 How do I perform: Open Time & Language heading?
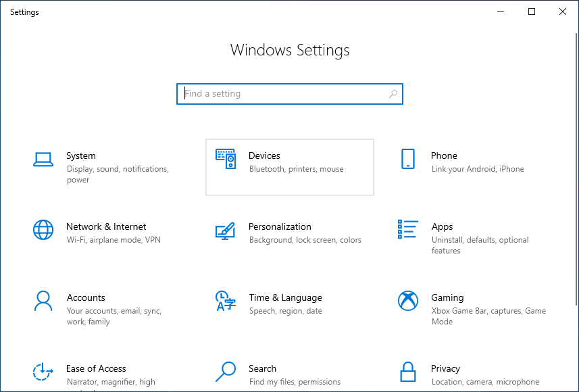pyautogui.click(x=286, y=297)
